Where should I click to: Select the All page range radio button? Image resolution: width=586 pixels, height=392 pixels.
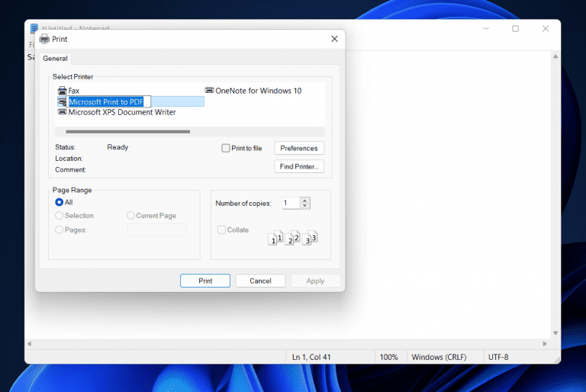[60, 203]
